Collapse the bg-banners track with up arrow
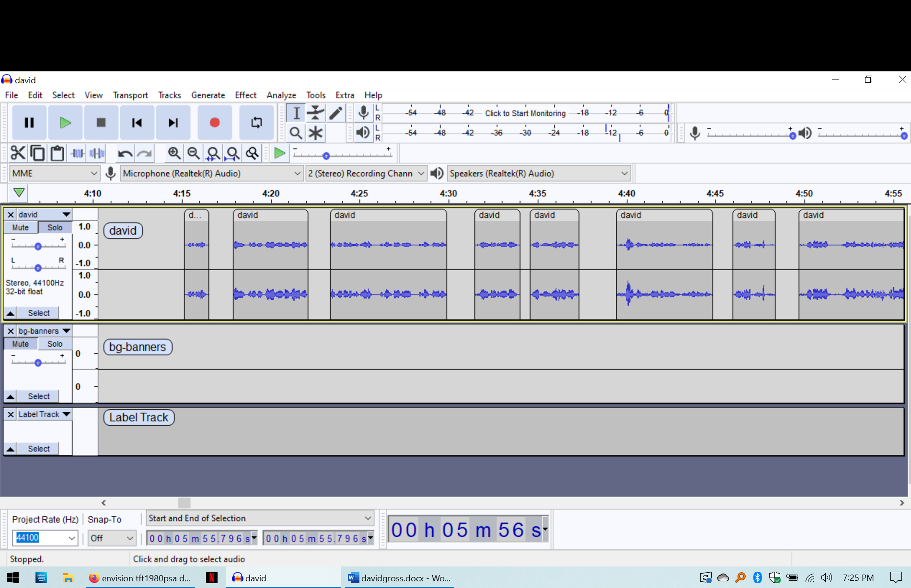Image resolution: width=911 pixels, height=588 pixels. 10,396
